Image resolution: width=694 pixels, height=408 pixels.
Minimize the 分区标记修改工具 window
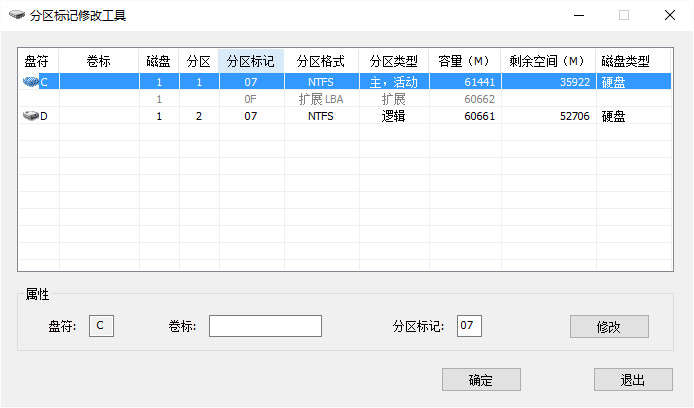[579, 15]
